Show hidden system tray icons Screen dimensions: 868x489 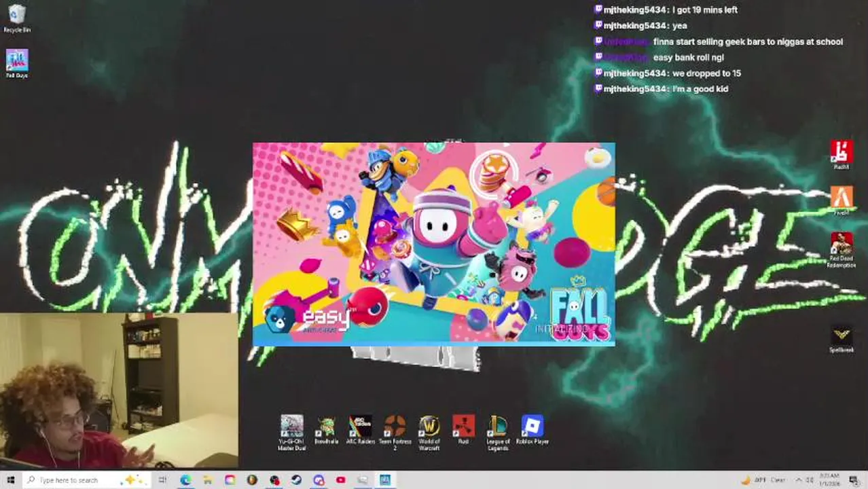[x=799, y=480]
